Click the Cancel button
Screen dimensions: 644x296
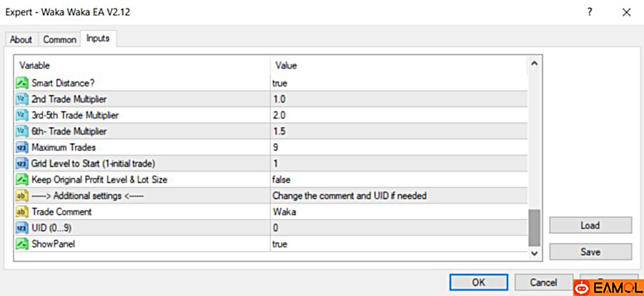coord(543,282)
